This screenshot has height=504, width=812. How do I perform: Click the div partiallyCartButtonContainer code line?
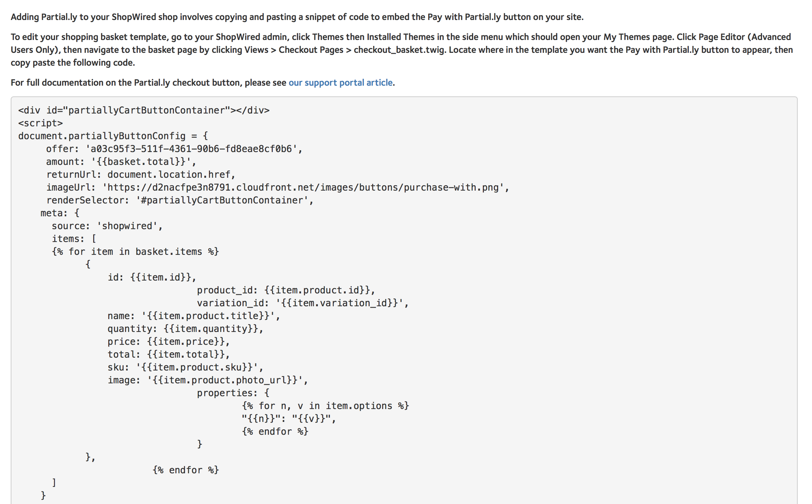[x=144, y=110]
